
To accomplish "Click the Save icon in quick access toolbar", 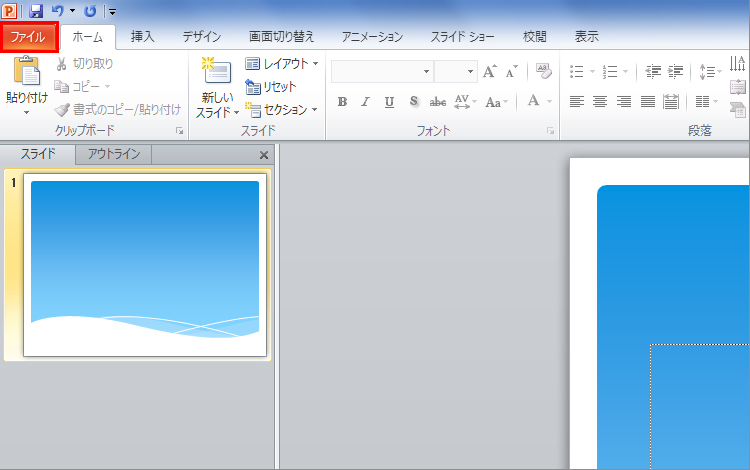I will point(36,11).
